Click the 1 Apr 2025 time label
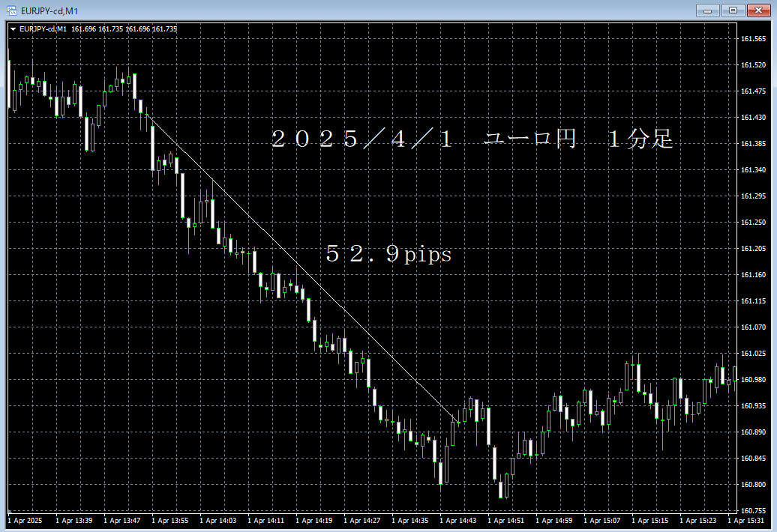Image resolution: width=777 pixels, height=532 pixels. point(25,521)
